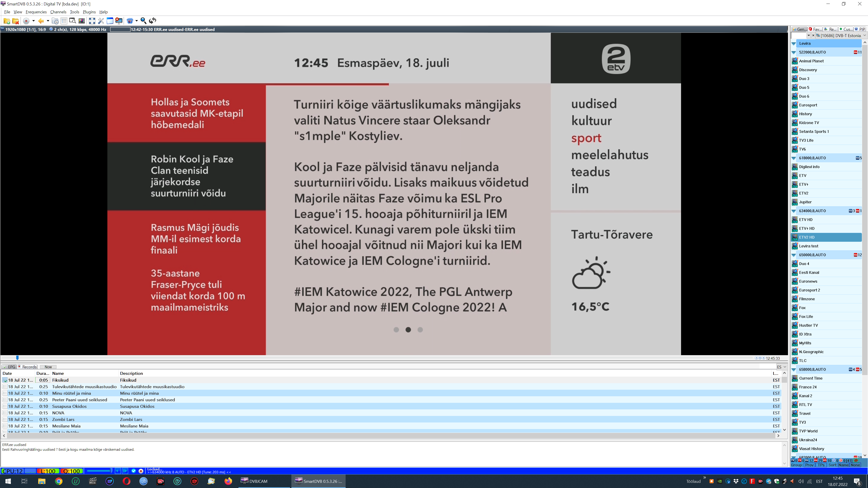Click the yellow previous channel arrow icon
This screenshot has width=868, height=488.
click(x=41, y=21)
